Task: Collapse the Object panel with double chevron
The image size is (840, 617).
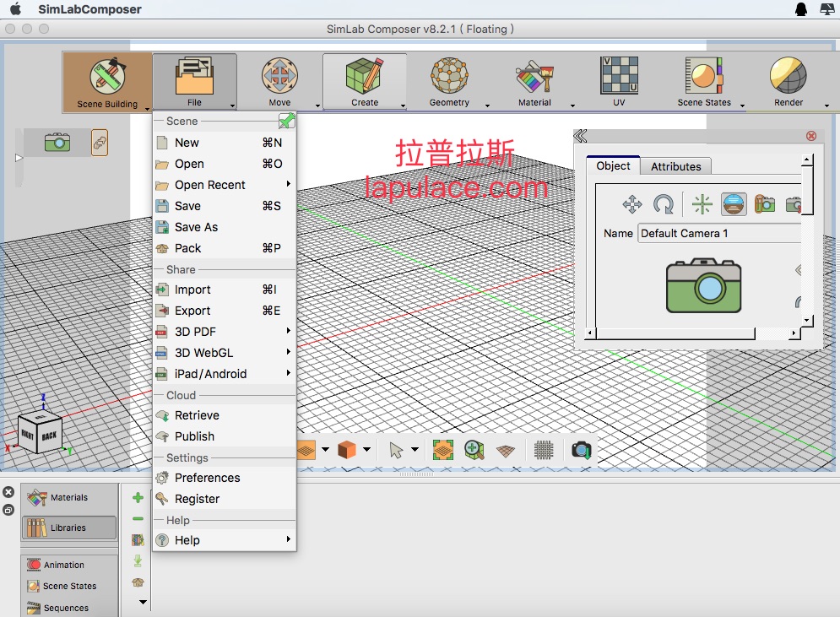Action: [580, 136]
